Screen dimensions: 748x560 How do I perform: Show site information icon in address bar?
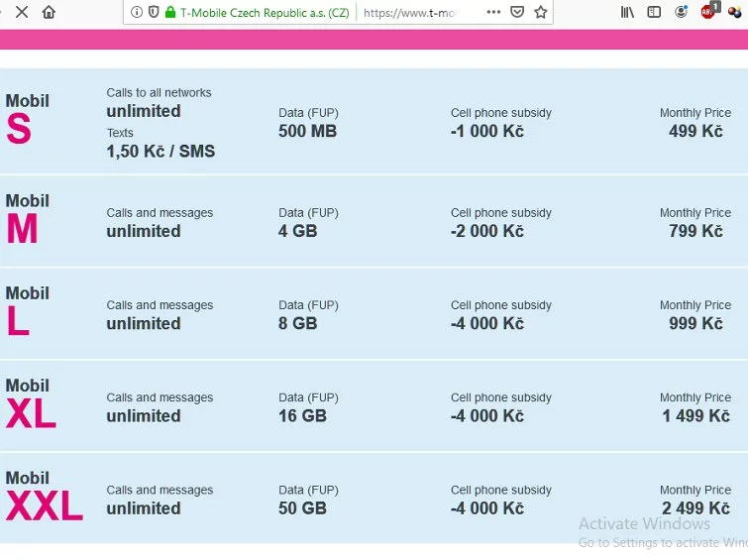tap(137, 13)
